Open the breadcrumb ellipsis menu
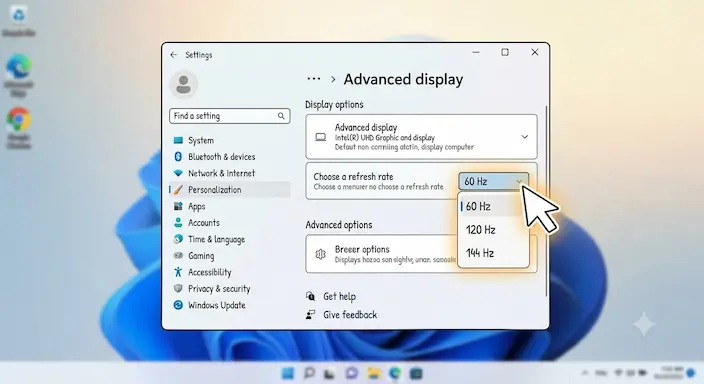 [x=314, y=79]
